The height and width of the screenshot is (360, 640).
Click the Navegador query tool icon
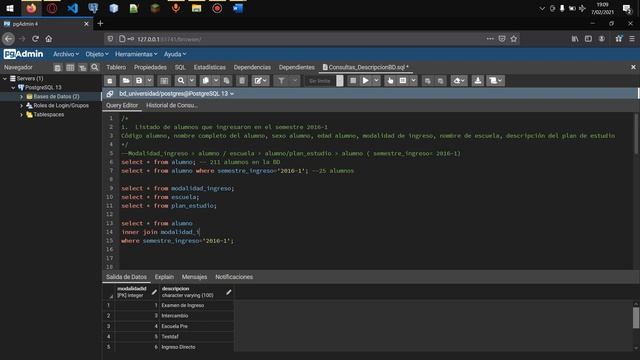[58, 67]
